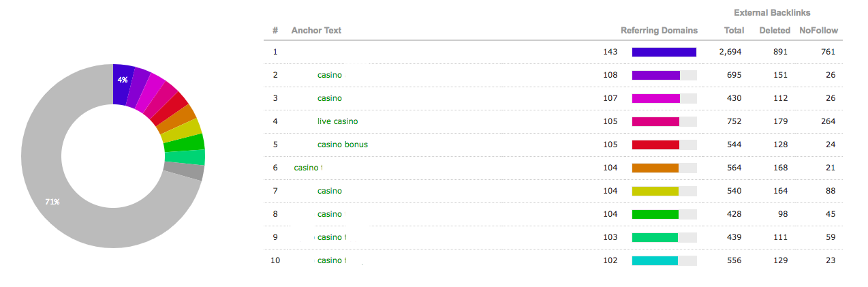Click the Deleted column header

click(775, 31)
